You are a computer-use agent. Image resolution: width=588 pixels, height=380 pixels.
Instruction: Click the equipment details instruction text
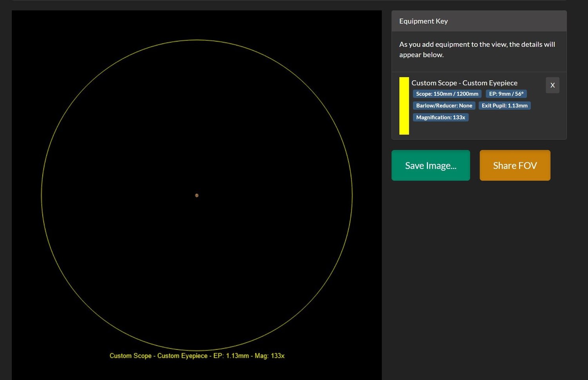coord(477,49)
